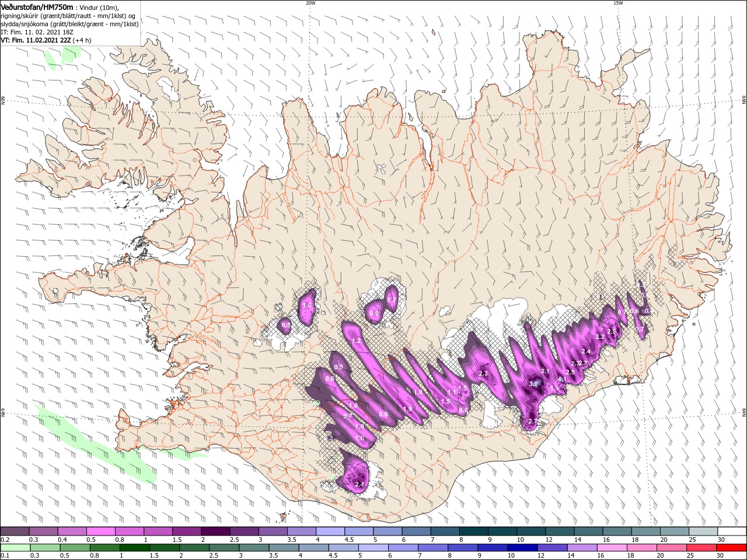Pick the top-row legend swatch labeled 2

[x=215, y=531]
